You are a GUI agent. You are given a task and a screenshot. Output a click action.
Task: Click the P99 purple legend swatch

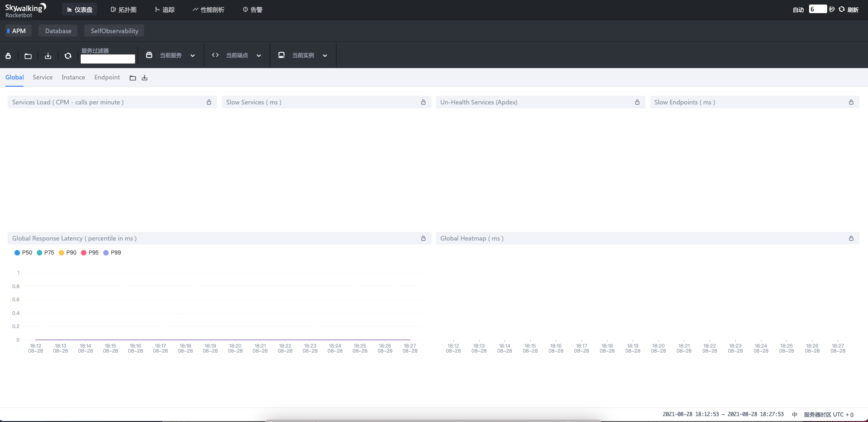coord(106,253)
